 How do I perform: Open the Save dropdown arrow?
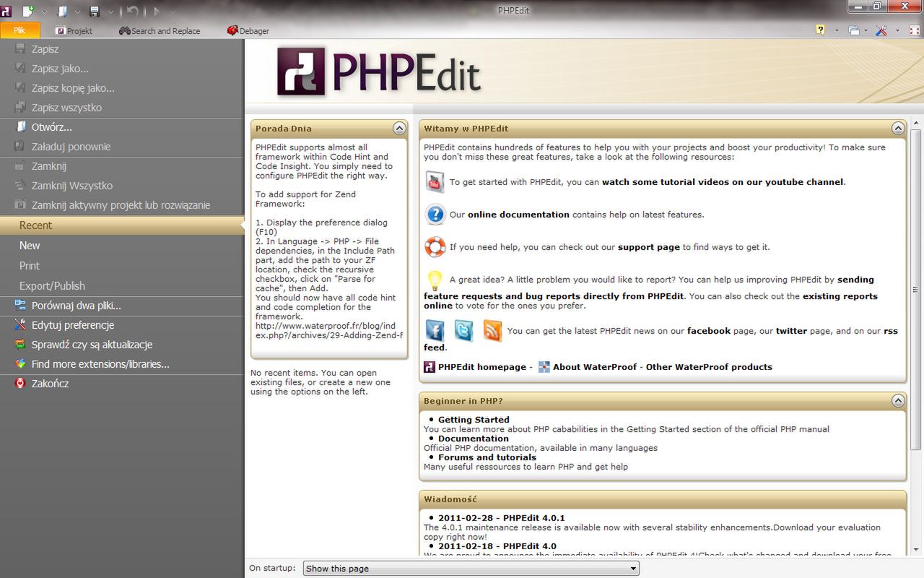[x=110, y=12]
